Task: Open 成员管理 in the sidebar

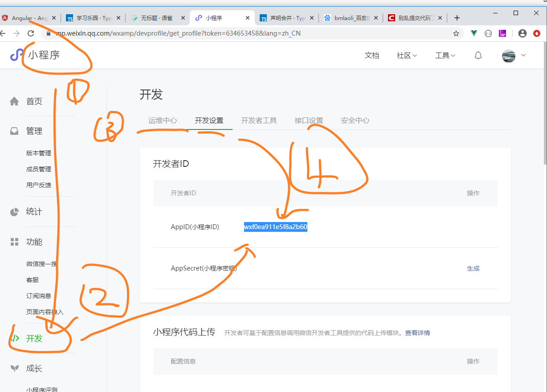Action: click(x=39, y=169)
